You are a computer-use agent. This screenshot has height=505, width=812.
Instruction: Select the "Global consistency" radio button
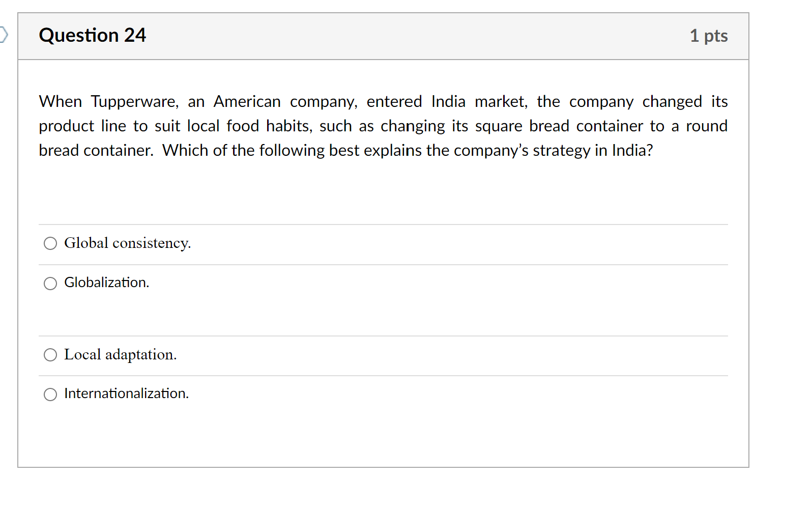pos(50,243)
